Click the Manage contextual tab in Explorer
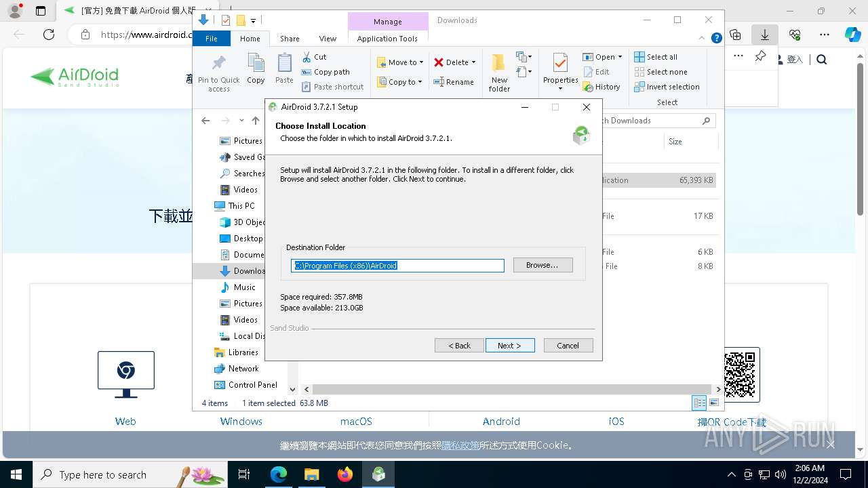 388,22
